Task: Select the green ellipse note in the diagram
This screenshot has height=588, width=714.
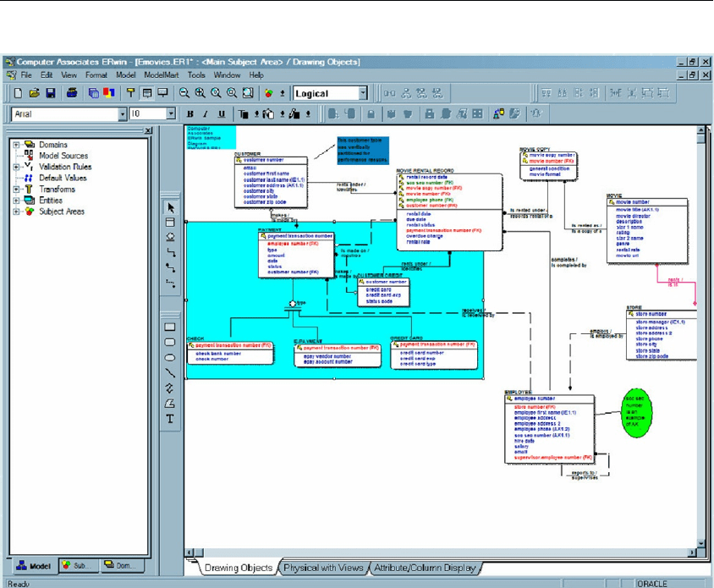Action: 636,413
